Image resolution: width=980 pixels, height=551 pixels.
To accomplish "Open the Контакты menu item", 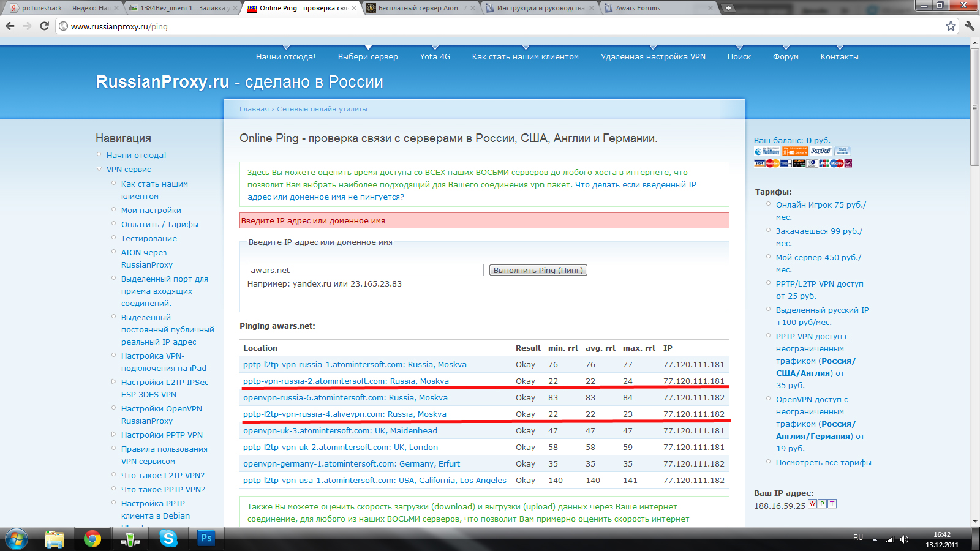I will coord(840,56).
